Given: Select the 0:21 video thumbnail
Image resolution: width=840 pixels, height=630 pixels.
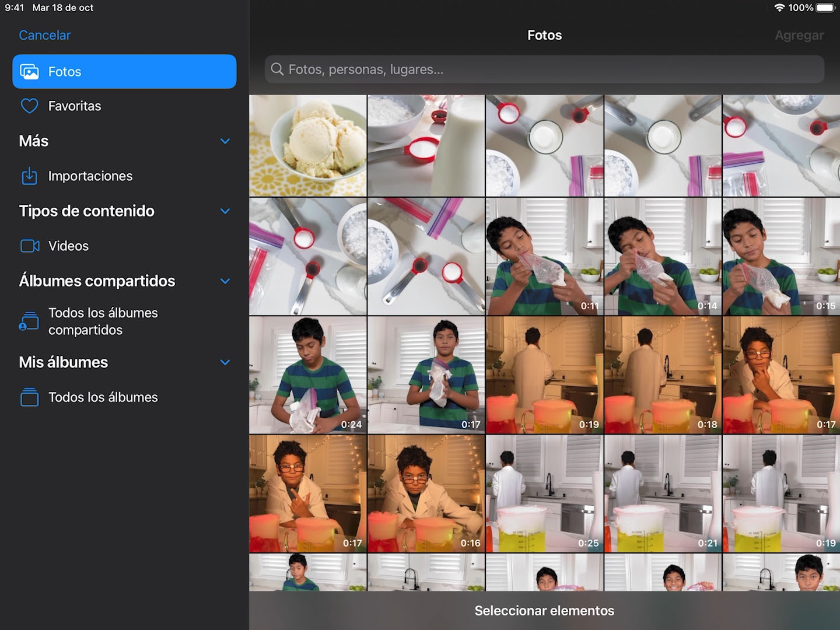Looking at the screenshot, I should click(663, 494).
